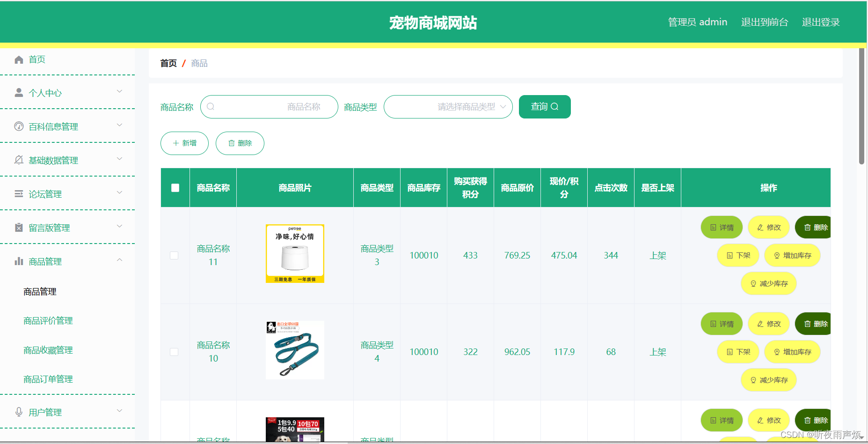Click 修改 for 商品名称 10
This screenshot has height=444, width=868.
click(769, 324)
